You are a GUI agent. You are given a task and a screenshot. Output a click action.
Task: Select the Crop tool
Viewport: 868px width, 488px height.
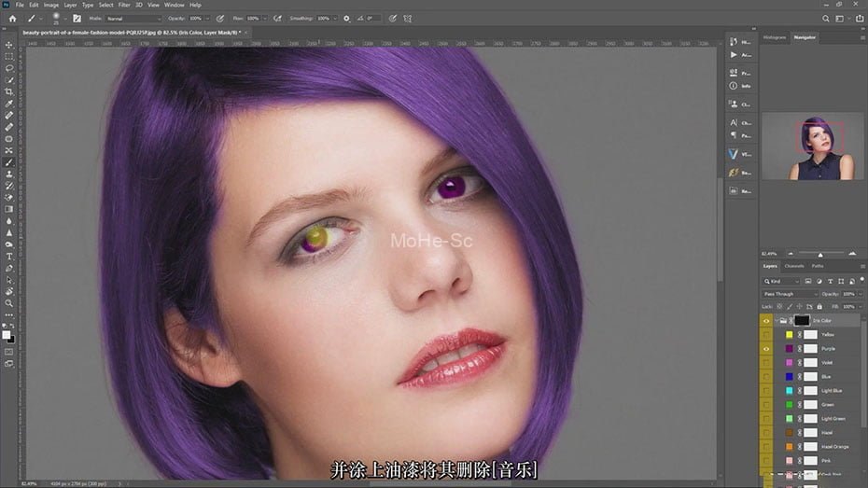point(9,91)
